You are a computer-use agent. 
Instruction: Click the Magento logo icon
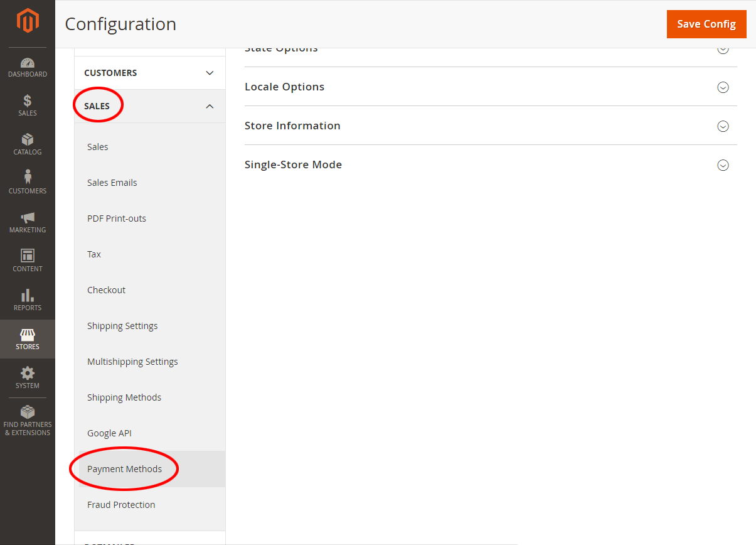click(28, 21)
